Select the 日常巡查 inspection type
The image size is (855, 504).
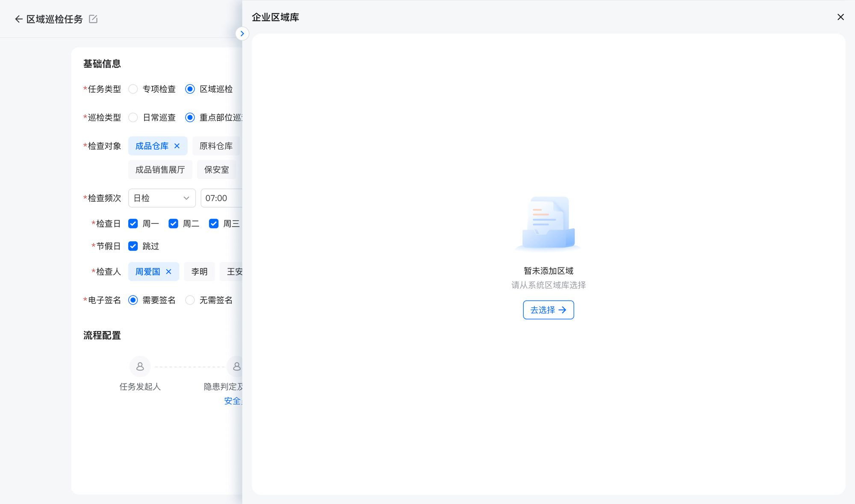(x=133, y=117)
